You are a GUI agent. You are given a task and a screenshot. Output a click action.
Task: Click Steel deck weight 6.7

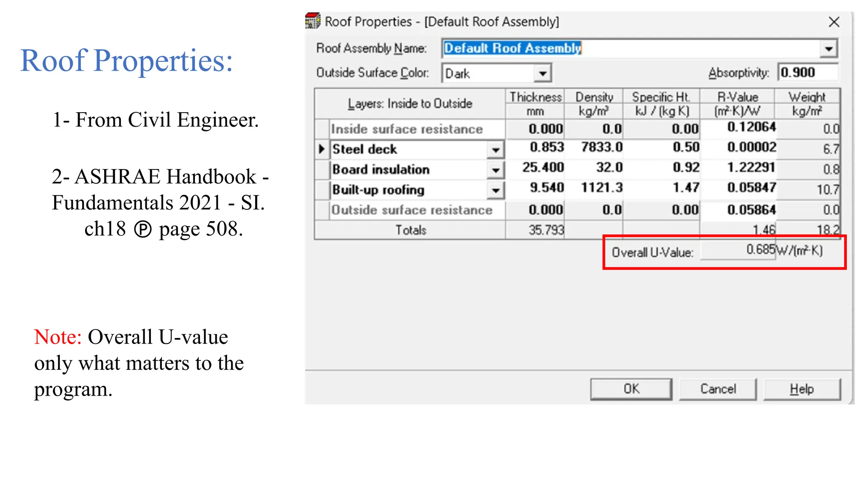pos(808,149)
